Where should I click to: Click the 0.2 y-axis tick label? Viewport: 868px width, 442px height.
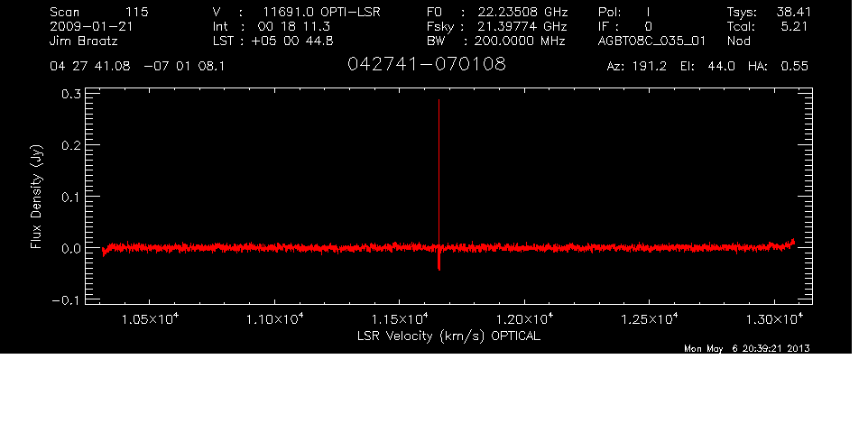click(71, 145)
